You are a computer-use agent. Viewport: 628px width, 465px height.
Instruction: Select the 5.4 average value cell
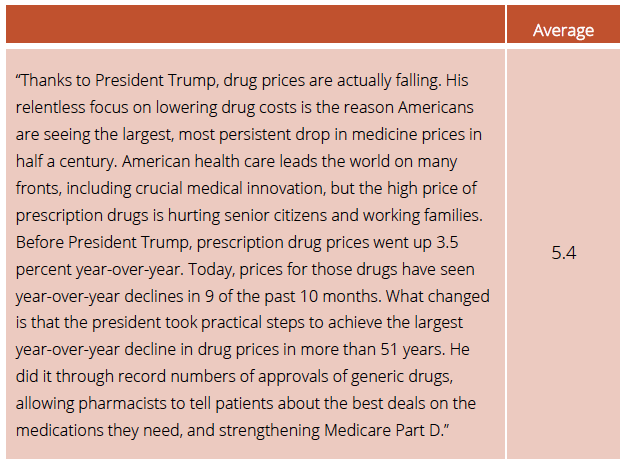(x=564, y=253)
